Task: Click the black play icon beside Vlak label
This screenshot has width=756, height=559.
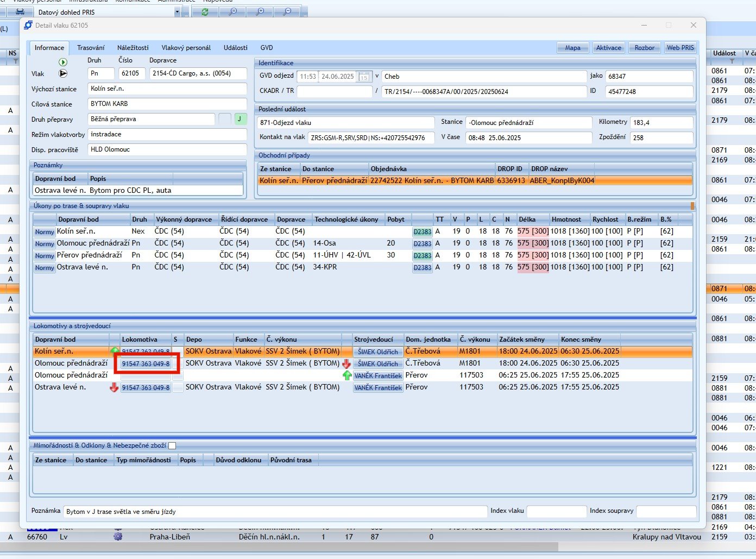Action: tap(63, 73)
